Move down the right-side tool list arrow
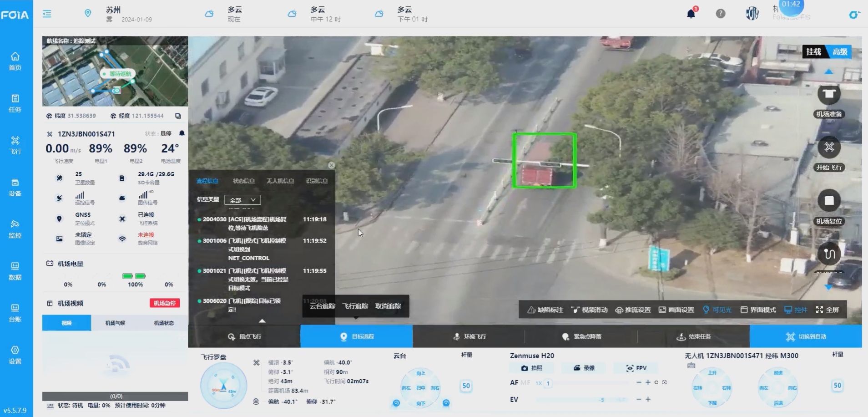Screen dimensions: 868x417 (x=828, y=287)
